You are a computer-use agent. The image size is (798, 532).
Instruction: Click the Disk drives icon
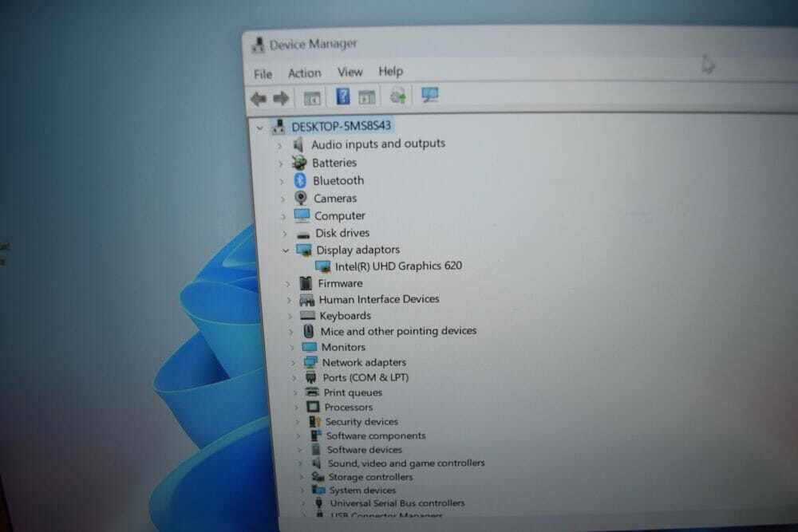tap(303, 234)
